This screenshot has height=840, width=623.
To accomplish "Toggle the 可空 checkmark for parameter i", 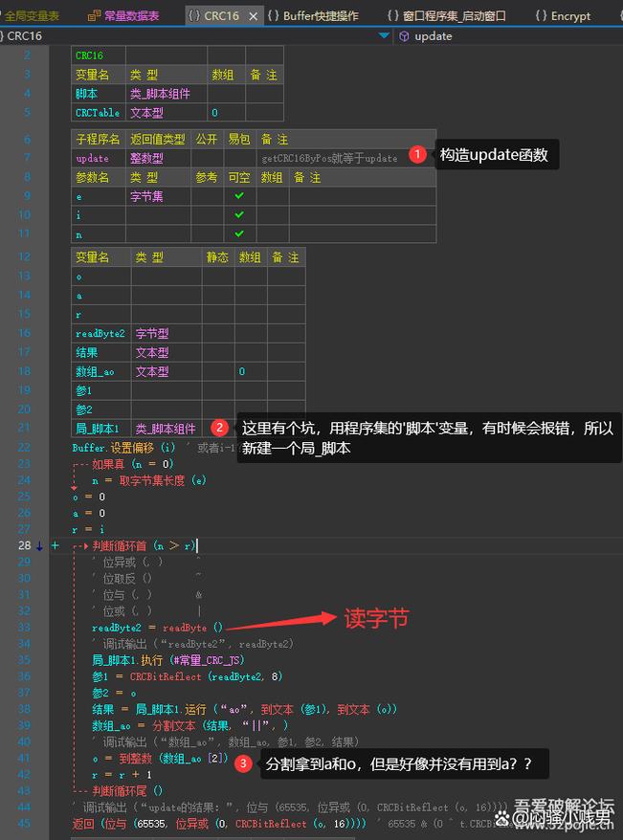I will tap(239, 215).
